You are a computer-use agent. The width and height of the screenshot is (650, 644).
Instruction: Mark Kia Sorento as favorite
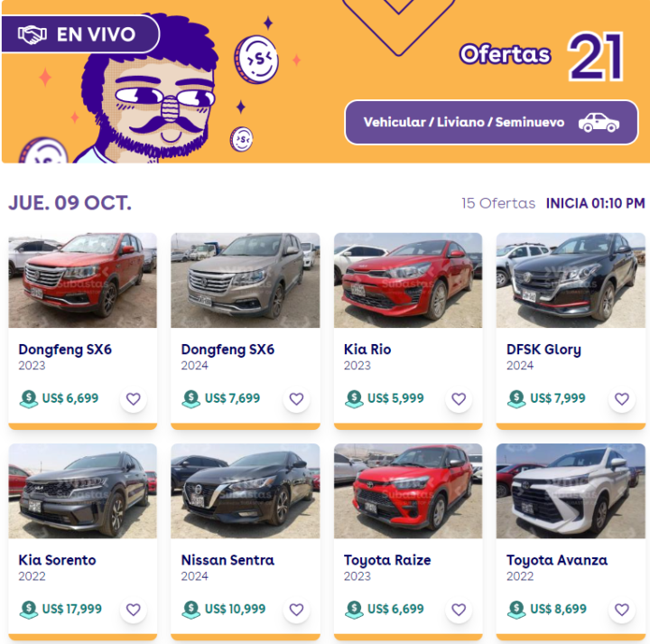point(133,610)
